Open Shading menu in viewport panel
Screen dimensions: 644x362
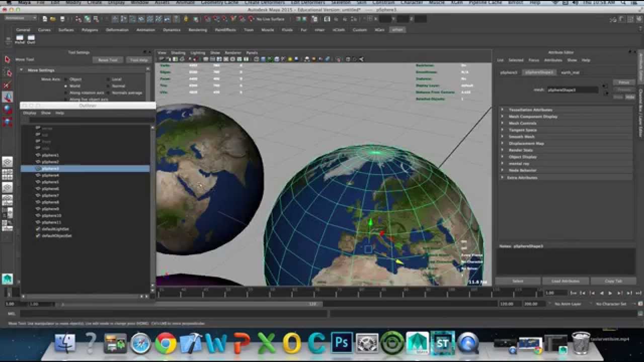coord(178,53)
